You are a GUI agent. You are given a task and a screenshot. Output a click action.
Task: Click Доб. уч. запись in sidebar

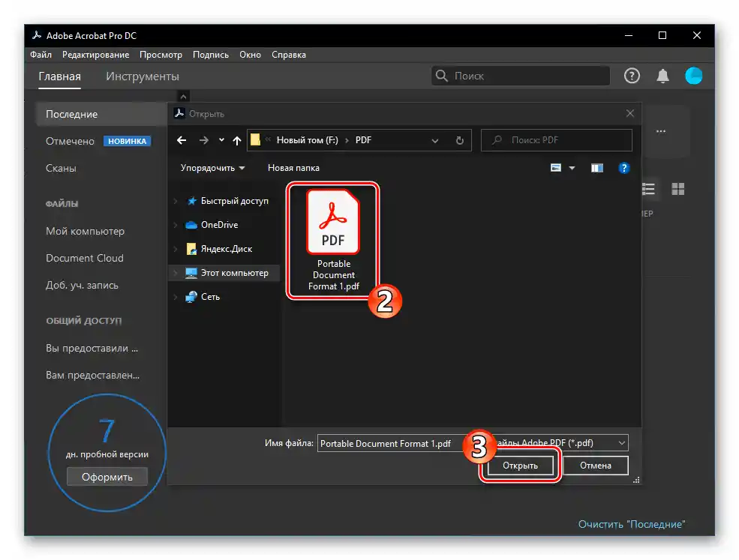click(82, 286)
